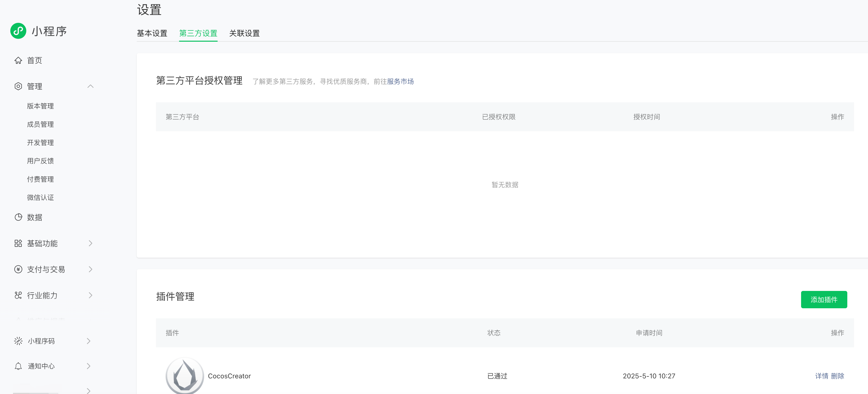Expand the 基础功能 menu arrow
This screenshot has width=868, height=394.
pos(90,243)
